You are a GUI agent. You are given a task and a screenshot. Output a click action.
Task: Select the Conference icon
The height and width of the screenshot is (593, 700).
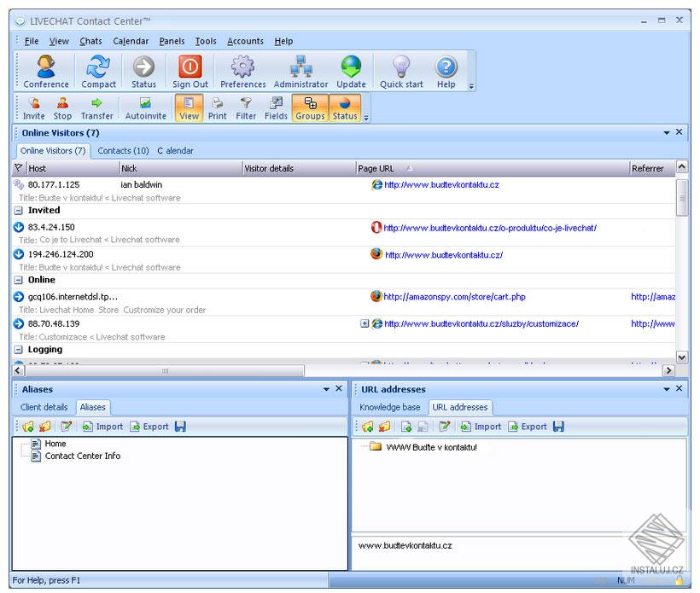[44, 70]
